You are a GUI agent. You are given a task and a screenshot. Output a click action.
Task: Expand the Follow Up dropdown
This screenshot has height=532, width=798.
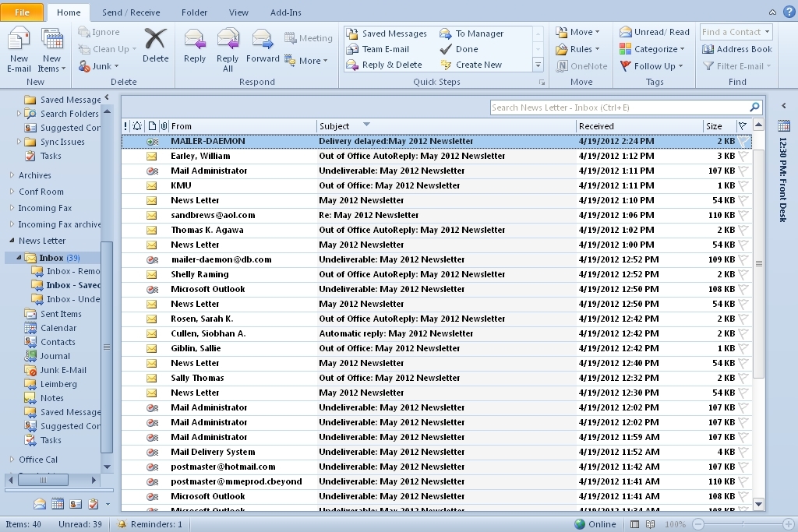click(x=653, y=65)
